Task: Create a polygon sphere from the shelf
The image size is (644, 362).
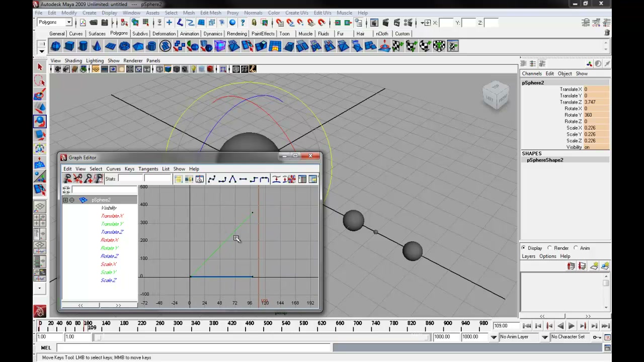Action: 56,46
